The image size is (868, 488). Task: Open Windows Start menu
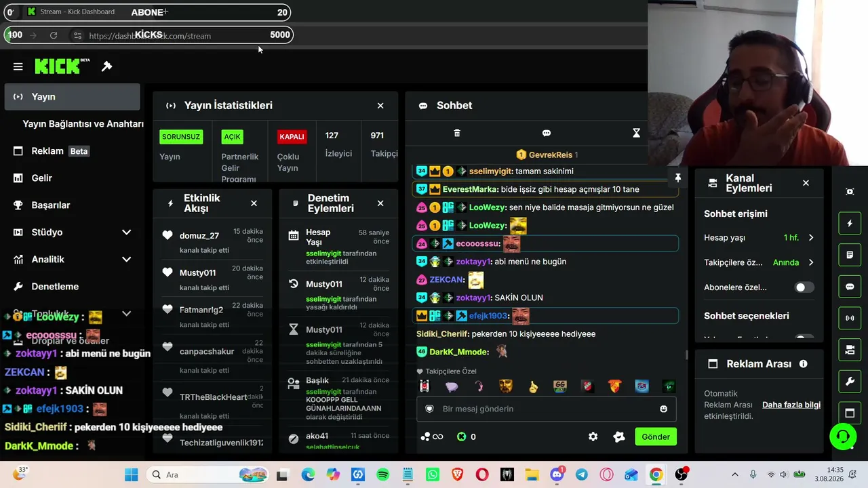[131, 474]
